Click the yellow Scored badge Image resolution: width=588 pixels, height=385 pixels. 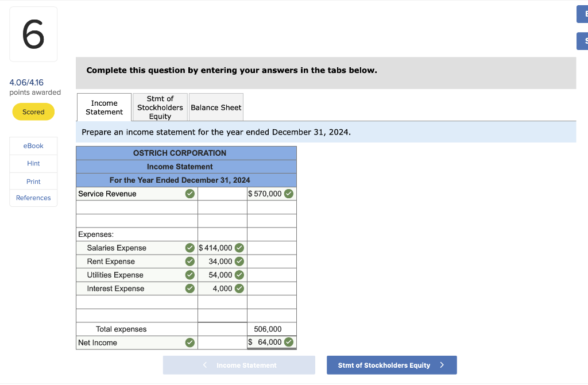33,111
